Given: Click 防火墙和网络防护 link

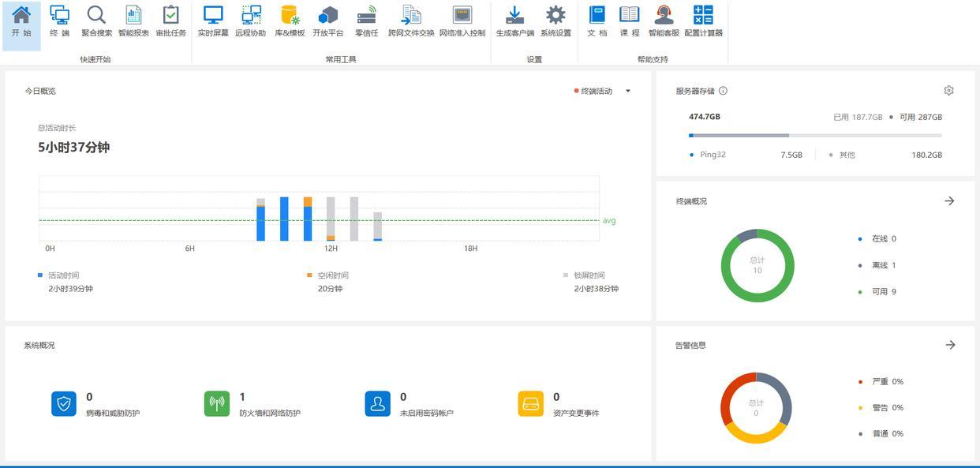Looking at the screenshot, I should (269, 413).
